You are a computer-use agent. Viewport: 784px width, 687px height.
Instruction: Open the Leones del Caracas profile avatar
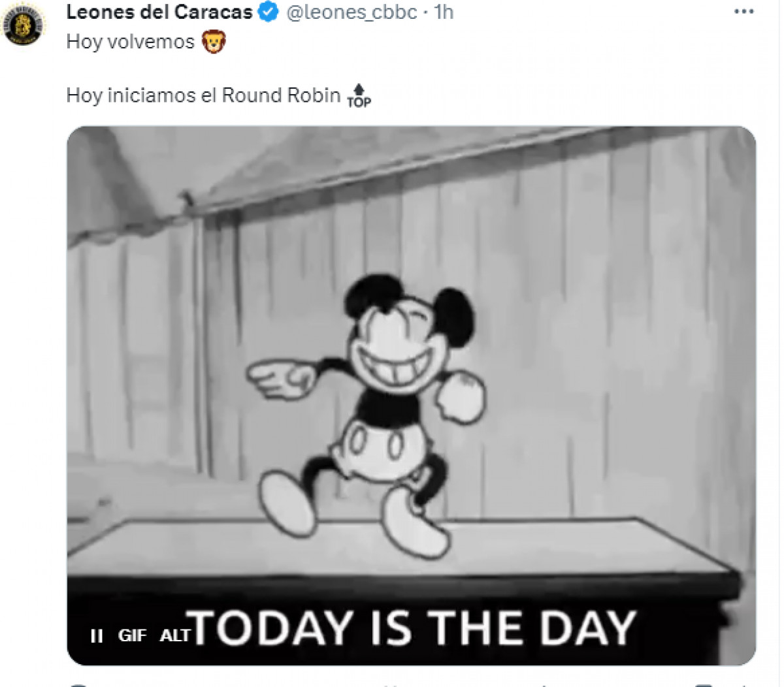click(24, 25)
